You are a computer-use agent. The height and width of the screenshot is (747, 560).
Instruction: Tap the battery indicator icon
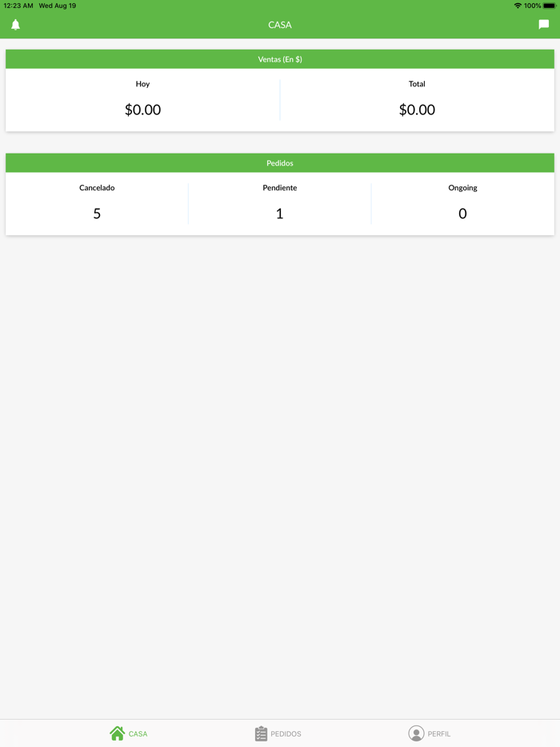point(550,6)
